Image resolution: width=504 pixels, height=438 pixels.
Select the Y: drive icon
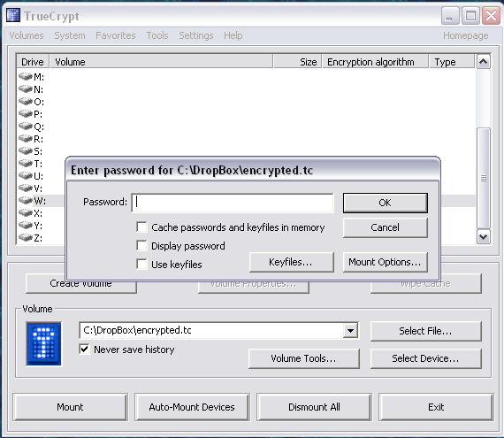pyautogui.click(x=26, y=225)
